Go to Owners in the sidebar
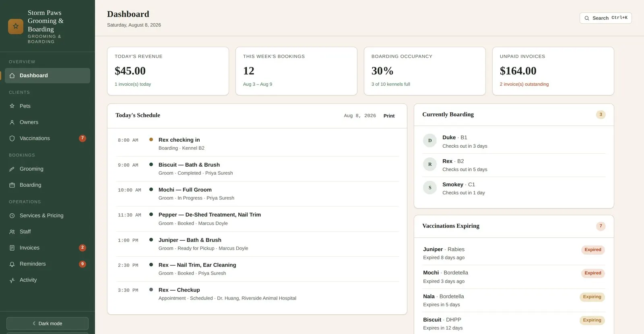The image size is (644, 334). click(x=47, y=122)
